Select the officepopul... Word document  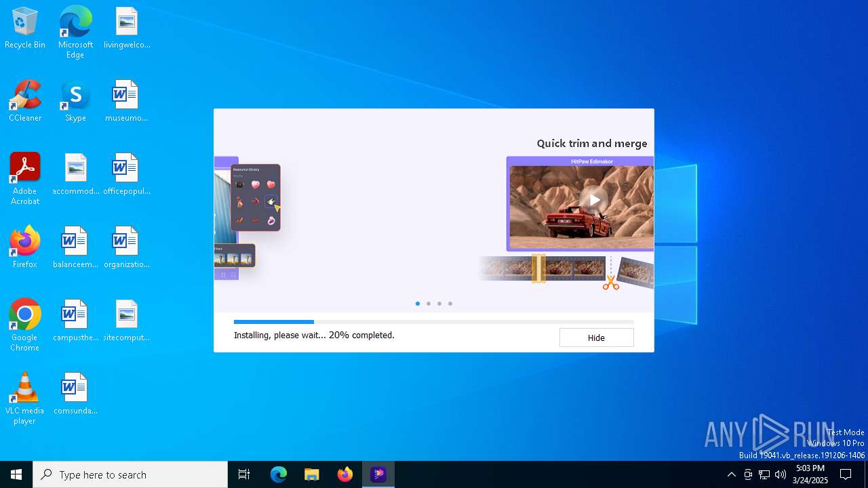[x=126, y=175]
